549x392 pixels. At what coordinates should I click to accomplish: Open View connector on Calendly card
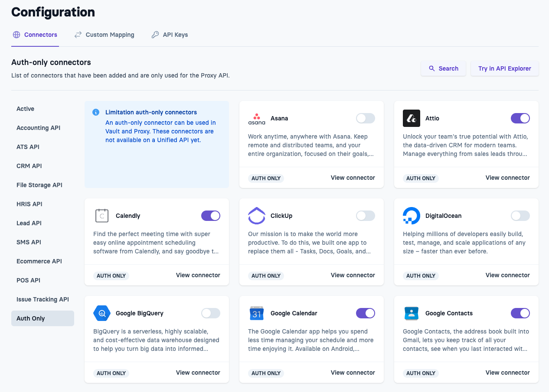click(198, 275)
